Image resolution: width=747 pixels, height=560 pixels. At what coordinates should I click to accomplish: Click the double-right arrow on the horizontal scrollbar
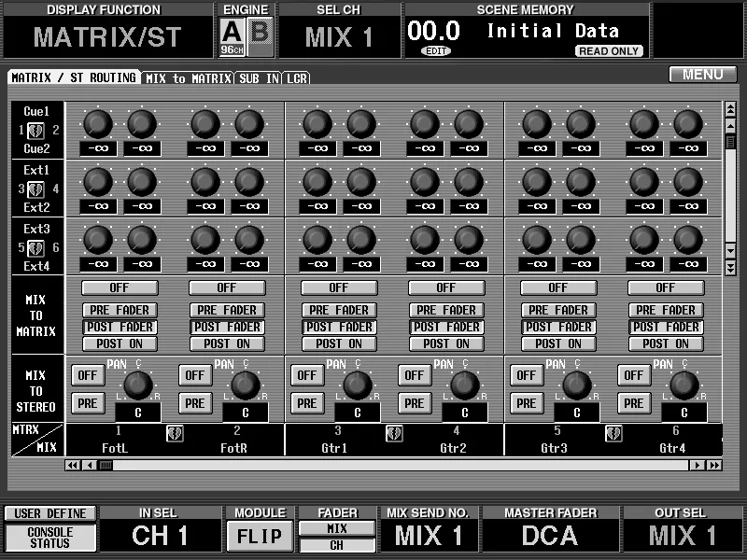pyautogui.click(x=714, y=465)
